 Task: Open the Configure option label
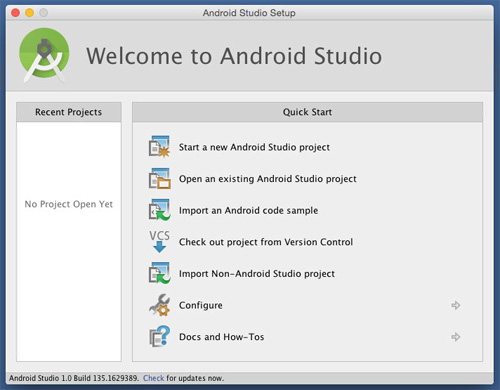coord(201,305)
